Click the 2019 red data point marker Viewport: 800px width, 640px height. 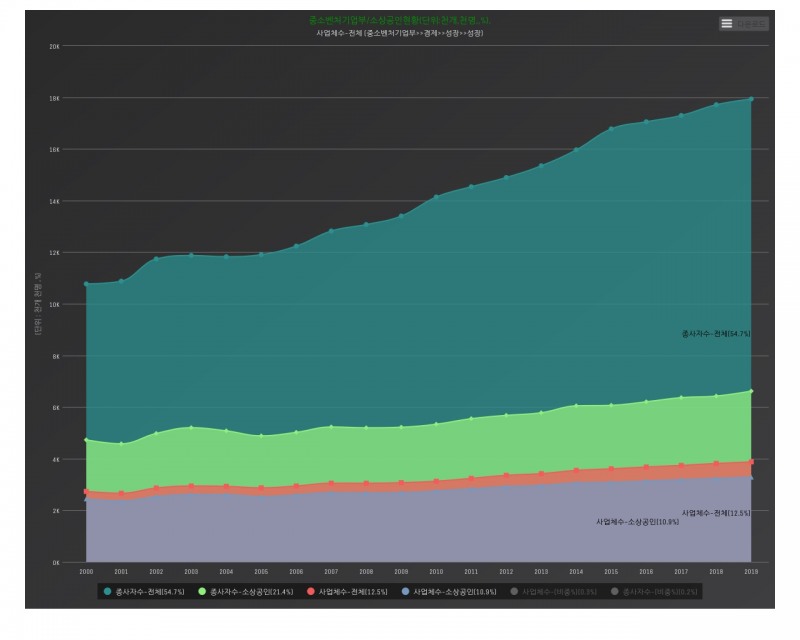point(751,461)
